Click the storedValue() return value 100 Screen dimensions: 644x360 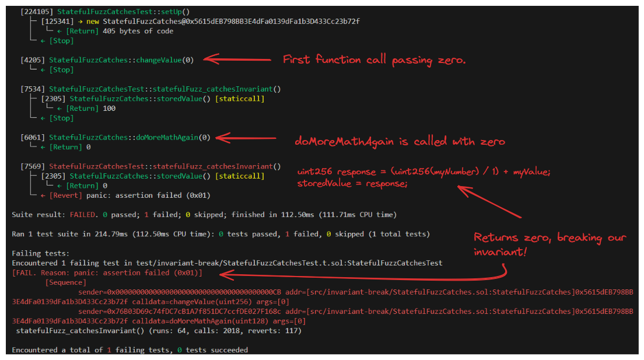(x=108, y=108)
